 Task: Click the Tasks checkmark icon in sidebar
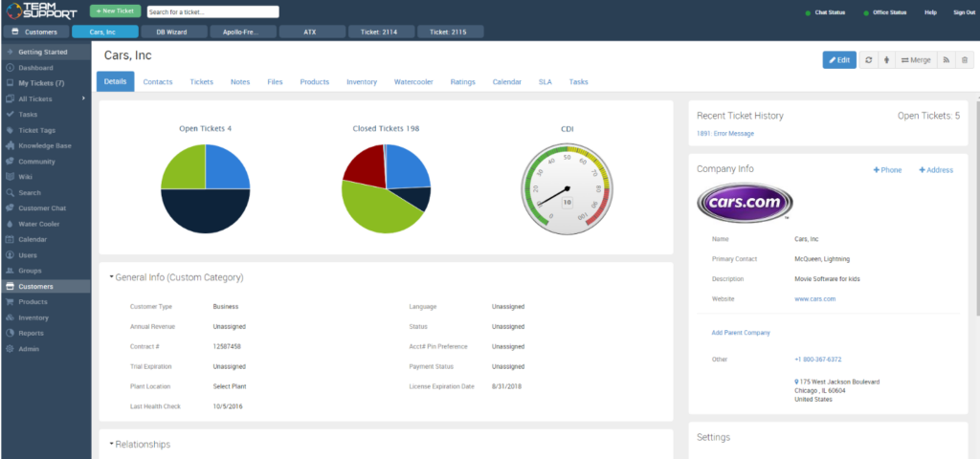pyautogui.click(x=10, y=115)
